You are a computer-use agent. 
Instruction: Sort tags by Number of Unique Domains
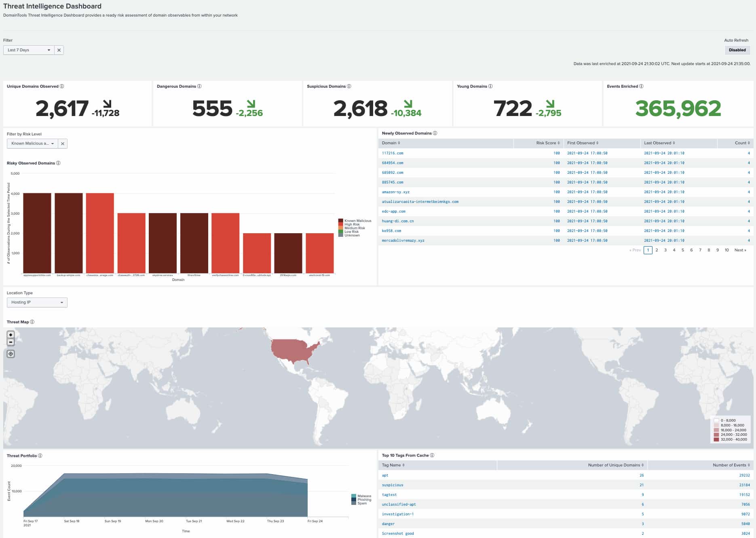point(616,465)
